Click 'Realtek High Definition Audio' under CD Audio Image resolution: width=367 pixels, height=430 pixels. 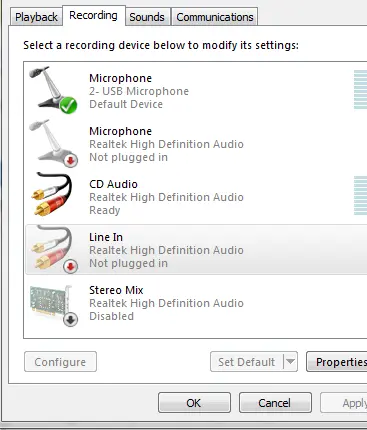pos(166,197)
